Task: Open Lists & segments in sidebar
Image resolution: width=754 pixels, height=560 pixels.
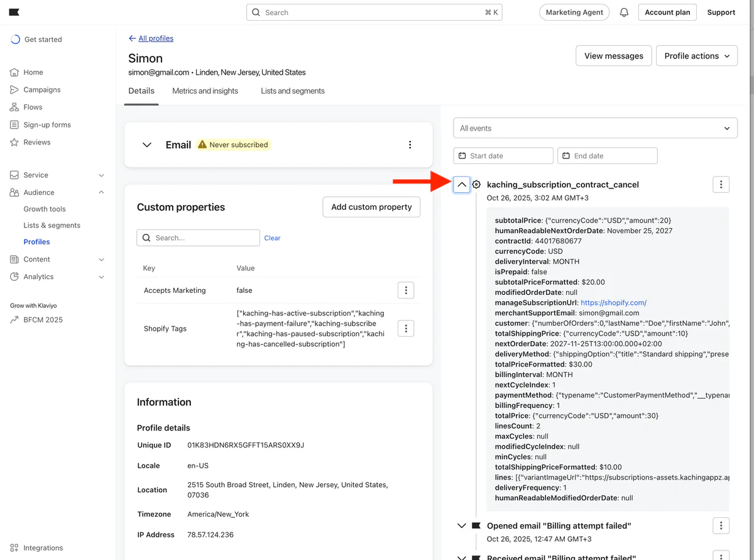Action: coord(52,226)
